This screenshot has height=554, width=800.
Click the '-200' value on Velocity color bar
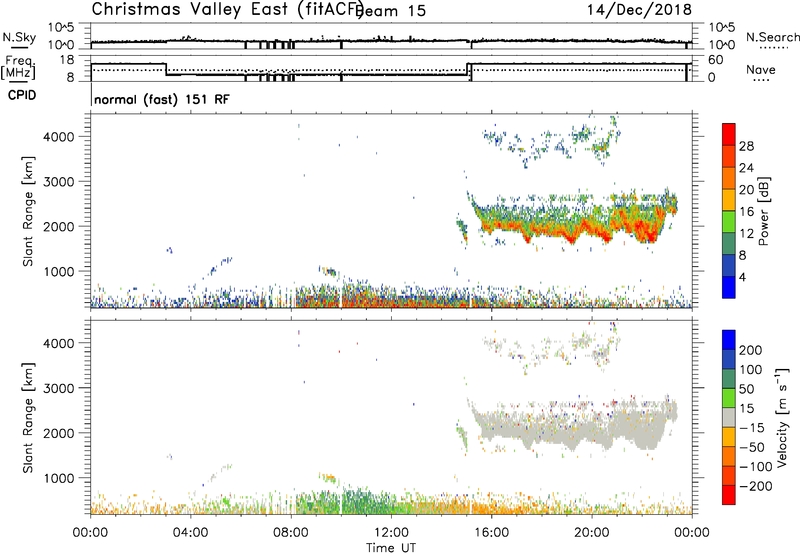click(x=756, y=486)
